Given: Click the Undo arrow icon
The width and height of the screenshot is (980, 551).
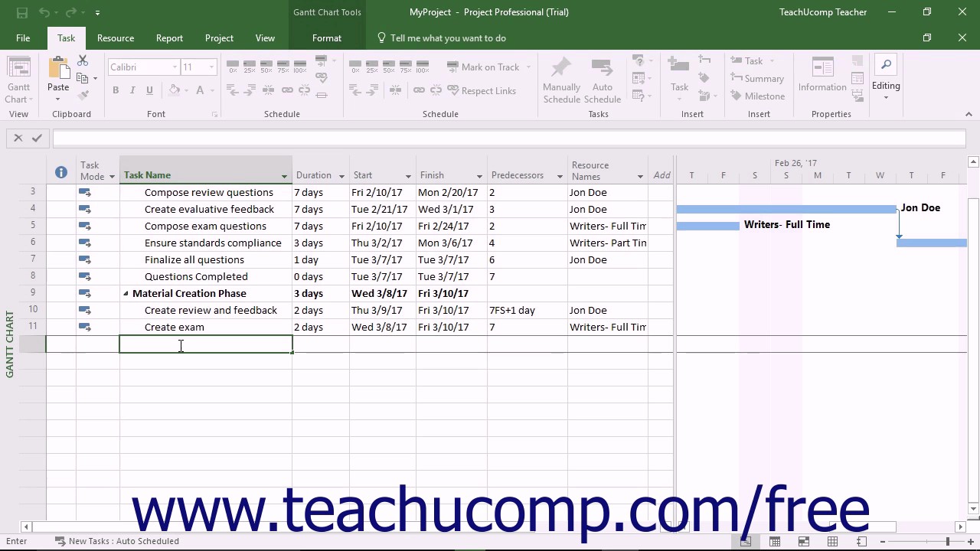Looking at the screenshot, I should point(44,12).
